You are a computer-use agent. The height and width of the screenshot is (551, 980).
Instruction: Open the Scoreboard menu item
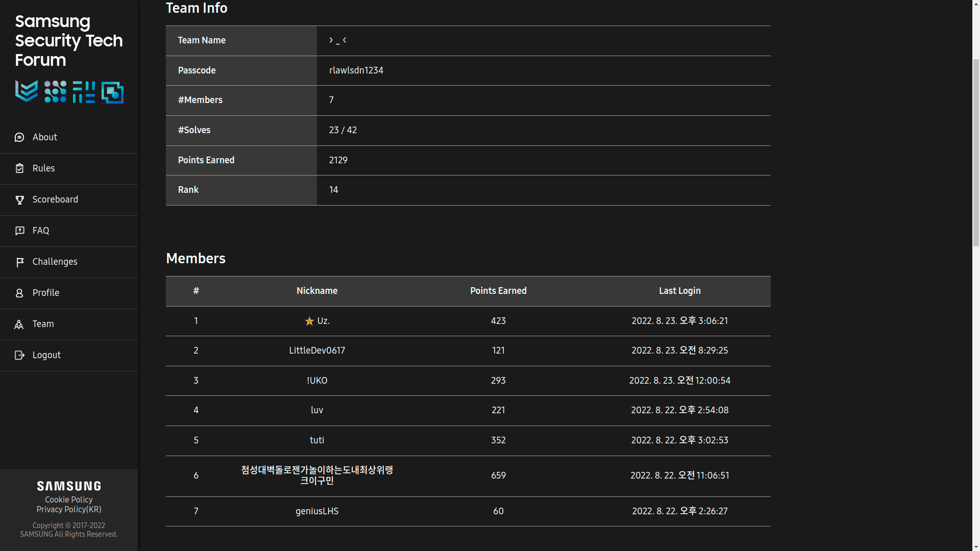55,199
